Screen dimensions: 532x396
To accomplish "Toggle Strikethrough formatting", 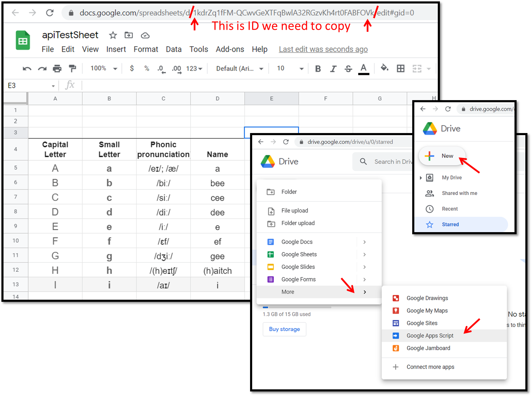I will [348, 69].
